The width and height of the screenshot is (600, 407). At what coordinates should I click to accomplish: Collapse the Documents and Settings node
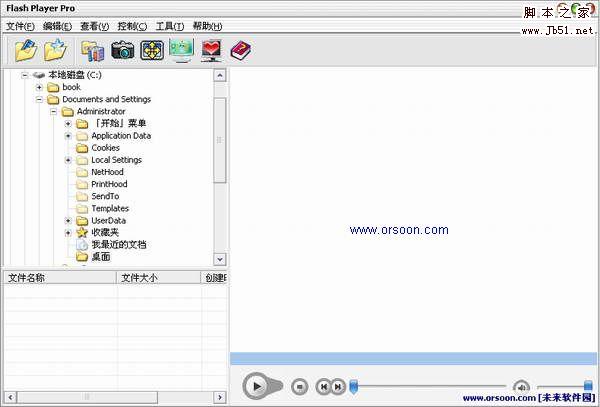click(39, 99)
